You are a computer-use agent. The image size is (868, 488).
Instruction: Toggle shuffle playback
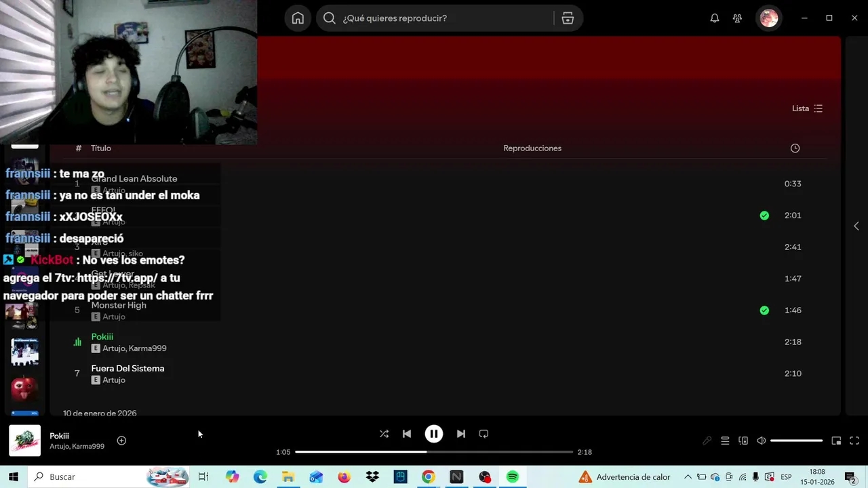(x=384, y=434)
